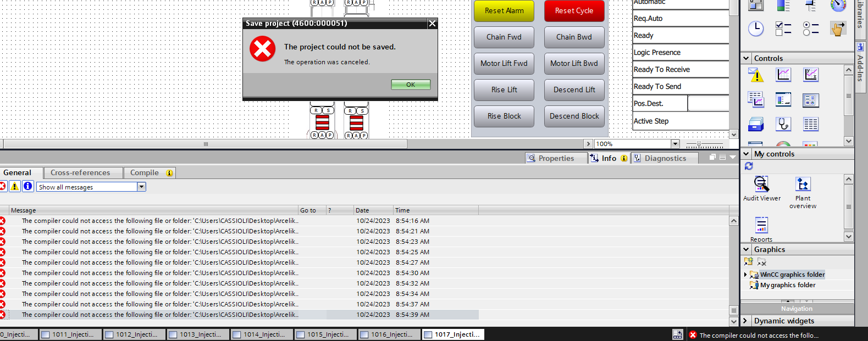This screenshot has height=341, width=868.
Task: Click the Chain Bwd button
Action: coord(574,37)
